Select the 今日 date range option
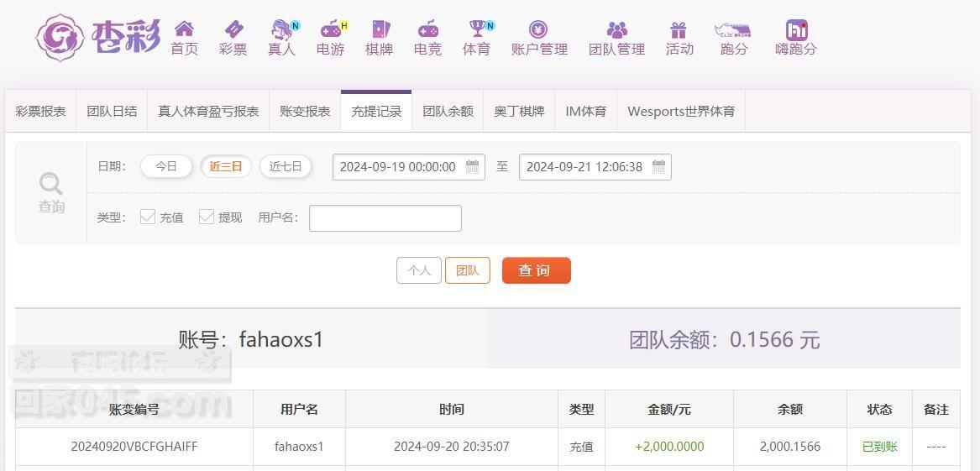Screen dimensions: 980x471 166,167
